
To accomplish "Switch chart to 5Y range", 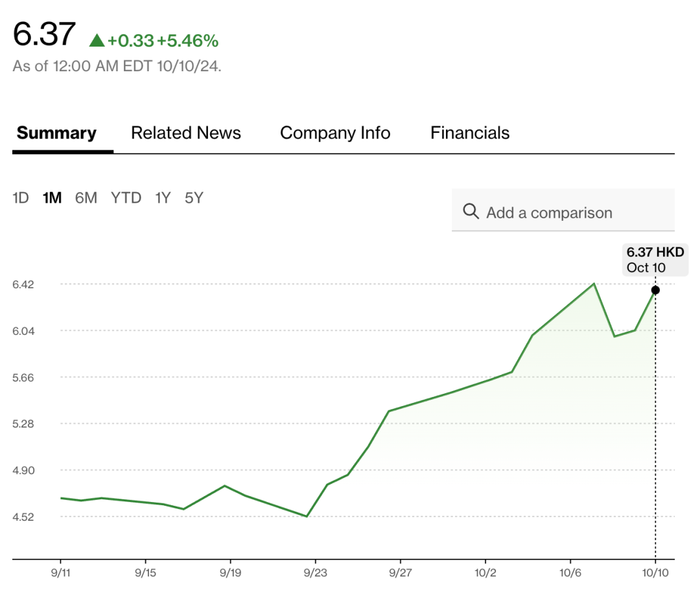I will pyautogui.click(x=194, y=198).
